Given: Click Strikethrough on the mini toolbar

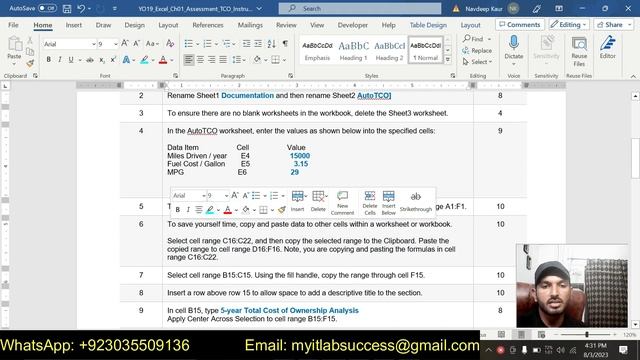Looking at the screenshot, I should tap(416, 202).
